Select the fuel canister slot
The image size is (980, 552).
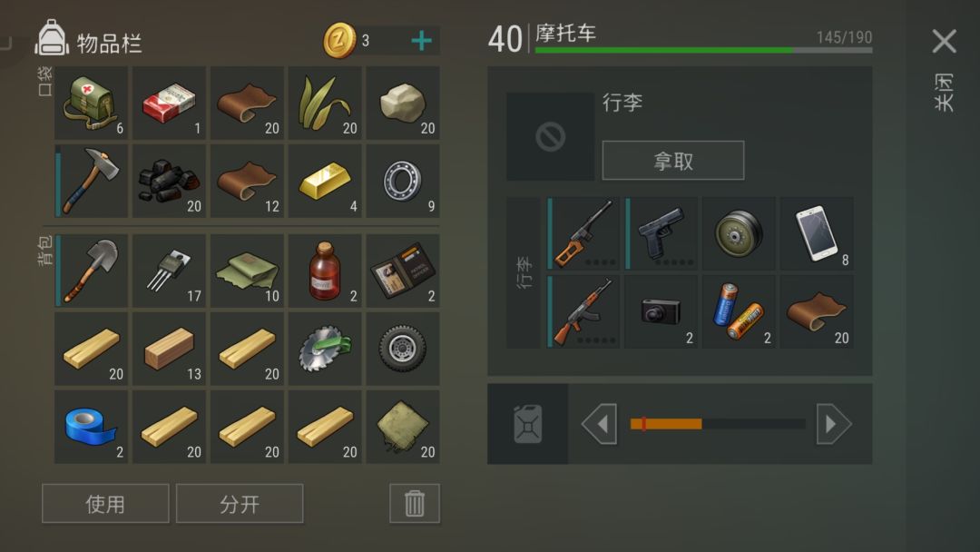[x=528, y=424]
